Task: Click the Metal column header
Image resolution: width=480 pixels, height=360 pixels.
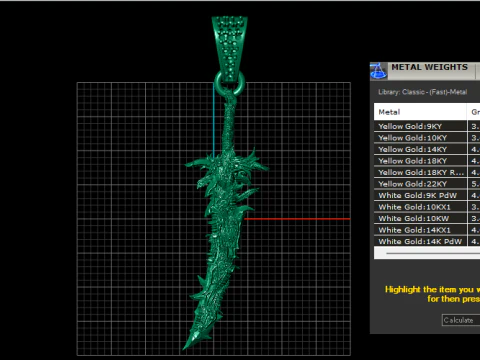Action: pos(420,112)
